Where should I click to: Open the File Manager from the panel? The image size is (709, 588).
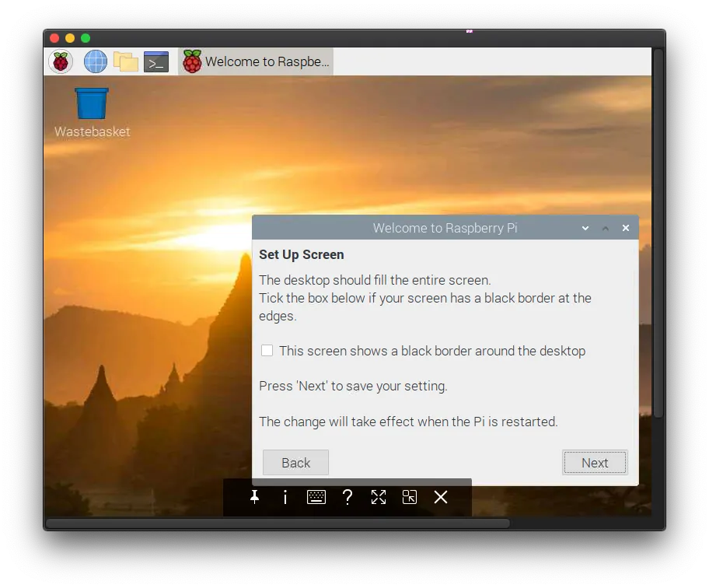click(x=124, y=61)
